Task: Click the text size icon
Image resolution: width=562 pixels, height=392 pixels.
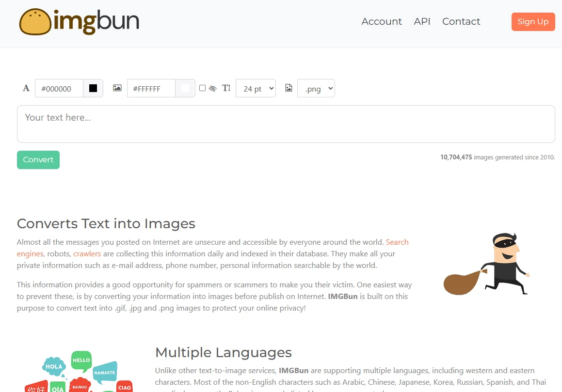Action: 226,88
